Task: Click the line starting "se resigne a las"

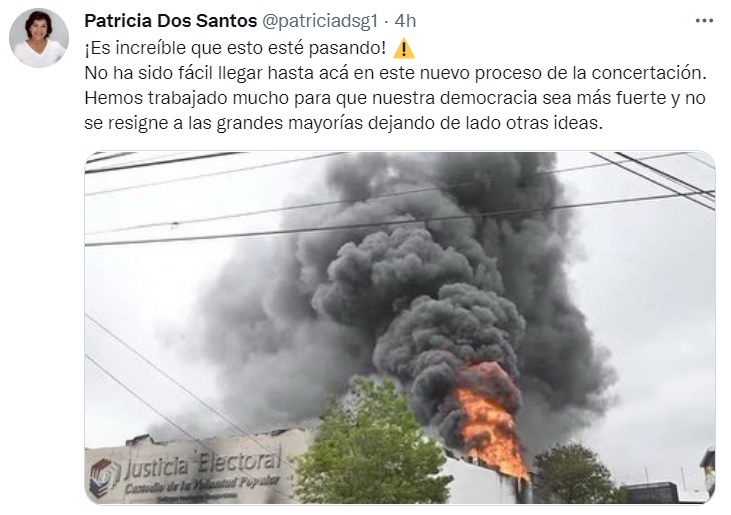Action: tap(344, 123)
